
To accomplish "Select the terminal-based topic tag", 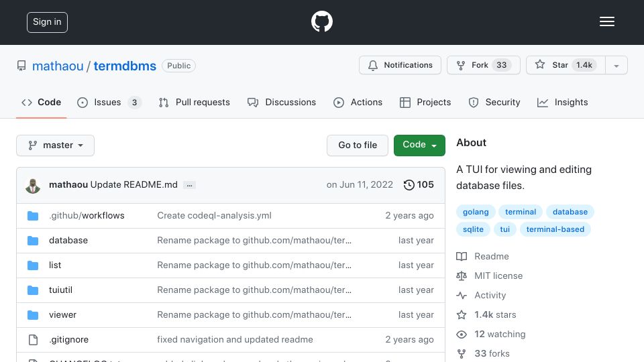I will (x=555, y=229).
